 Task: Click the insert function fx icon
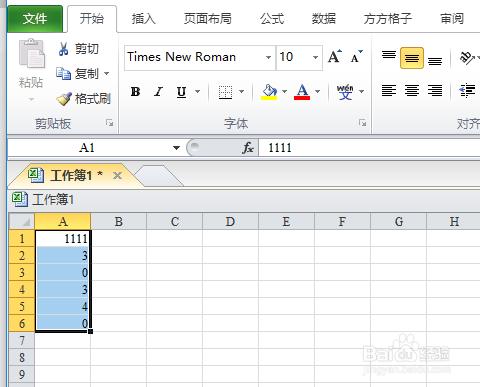248,148
